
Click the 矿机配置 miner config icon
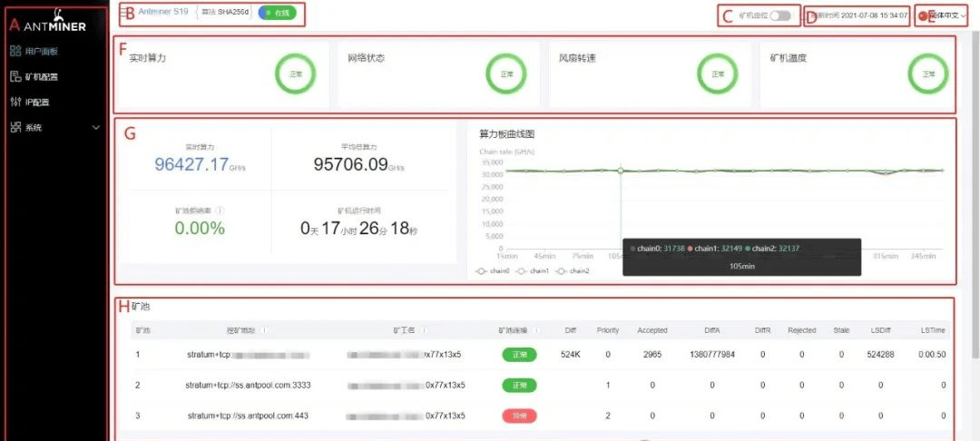coord(15,76)
